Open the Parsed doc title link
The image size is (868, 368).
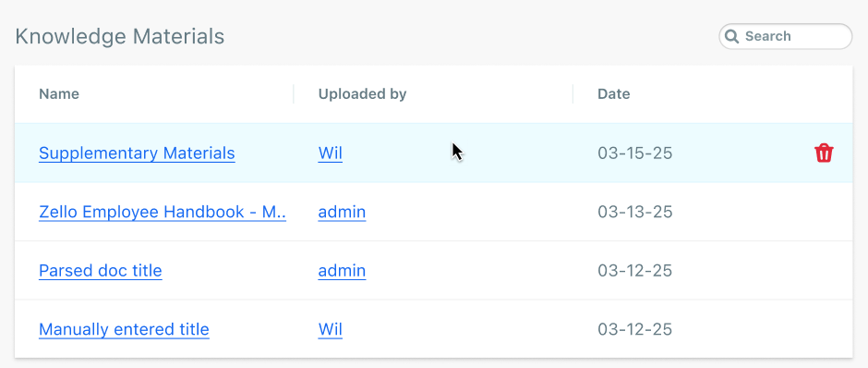[x=101, y=271]
